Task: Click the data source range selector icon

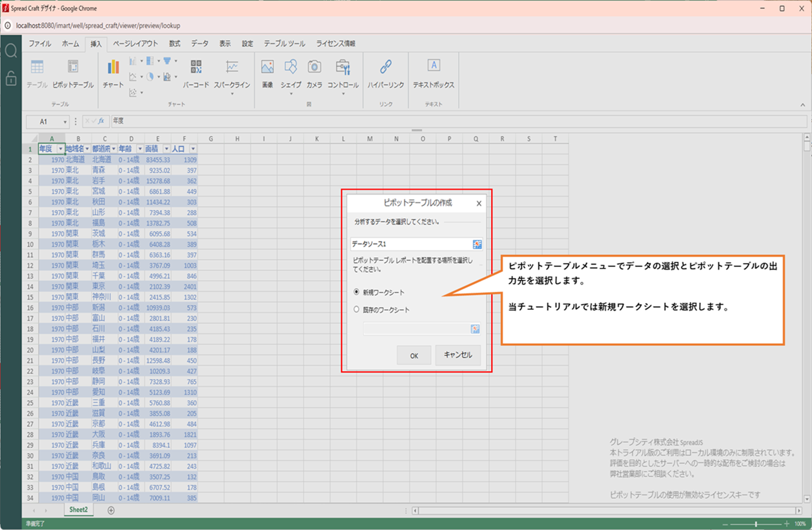Action: point(477,244)
